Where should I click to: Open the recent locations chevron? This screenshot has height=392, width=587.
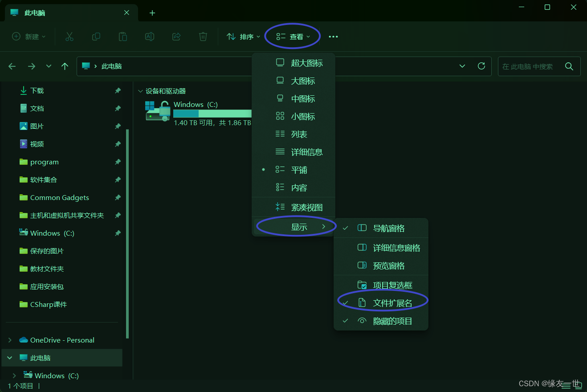(x=49, y=66)
